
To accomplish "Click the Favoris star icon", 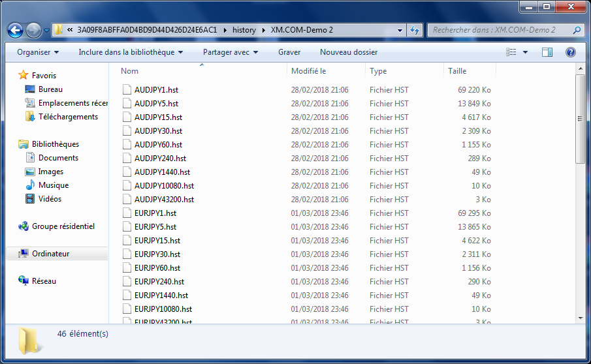I will (x=24, y=76).
